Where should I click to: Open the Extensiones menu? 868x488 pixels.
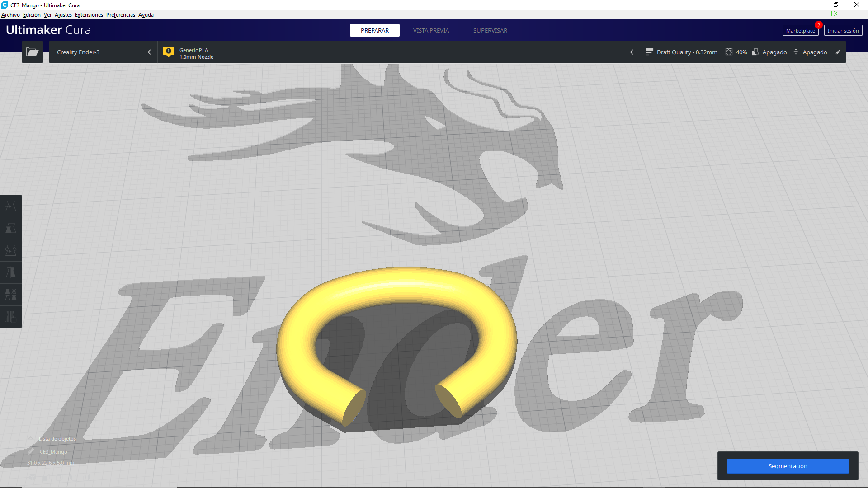click(x=89, y=15)
